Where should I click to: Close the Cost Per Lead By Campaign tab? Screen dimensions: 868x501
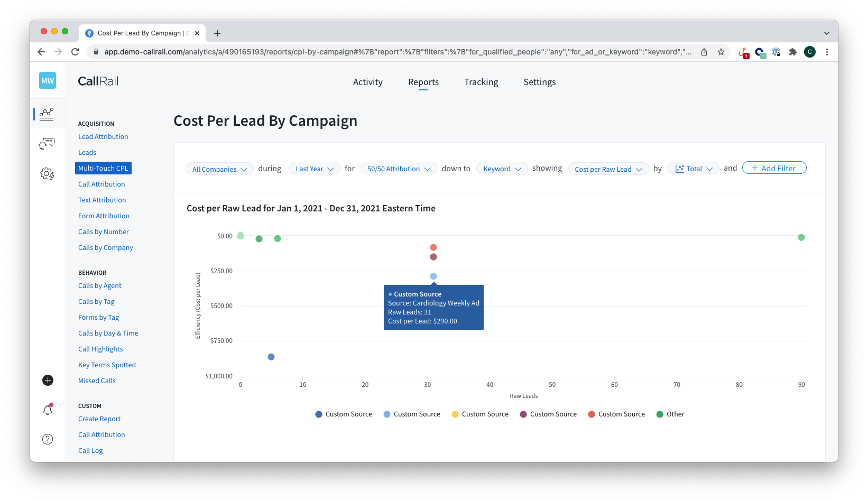click(197, 33)
